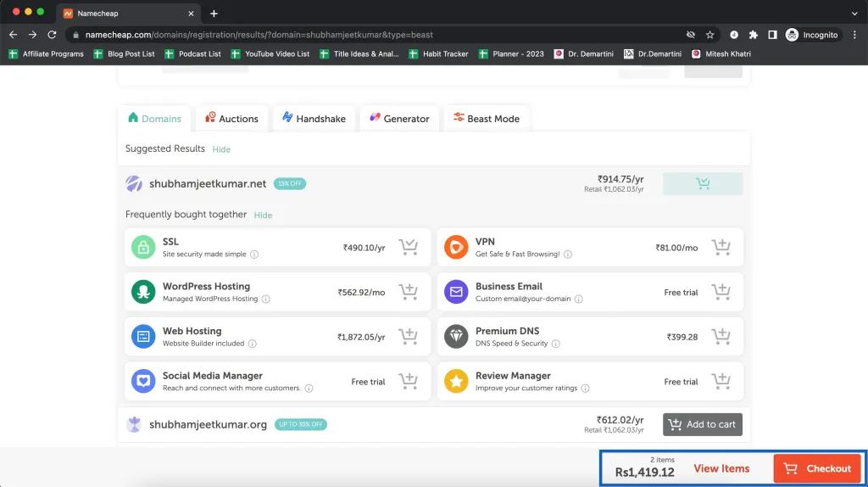The width and height of the screenshot is (868, 487).
Task: Click the View Items link
Action: 721,468
